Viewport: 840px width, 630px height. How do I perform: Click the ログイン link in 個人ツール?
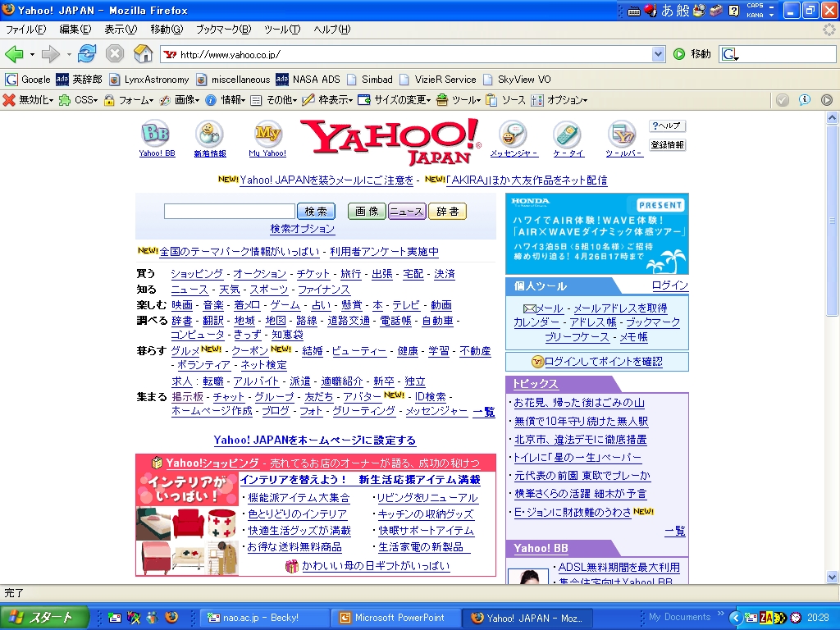669,285
